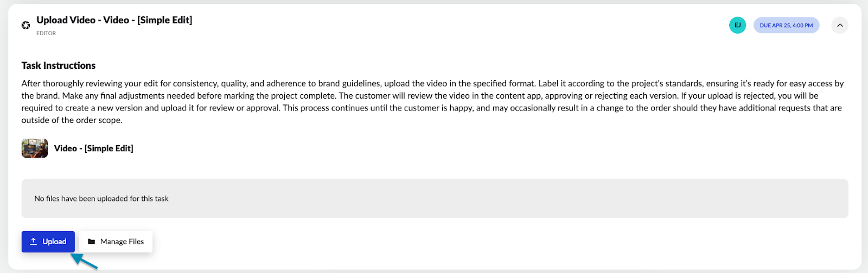Open the video product thumbnail image
This screenshot has height=273, width=868.
(35, 148)
